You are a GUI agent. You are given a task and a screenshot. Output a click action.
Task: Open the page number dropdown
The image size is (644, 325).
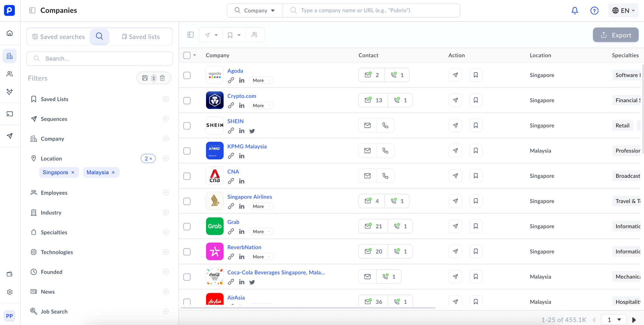pos(614,320)
